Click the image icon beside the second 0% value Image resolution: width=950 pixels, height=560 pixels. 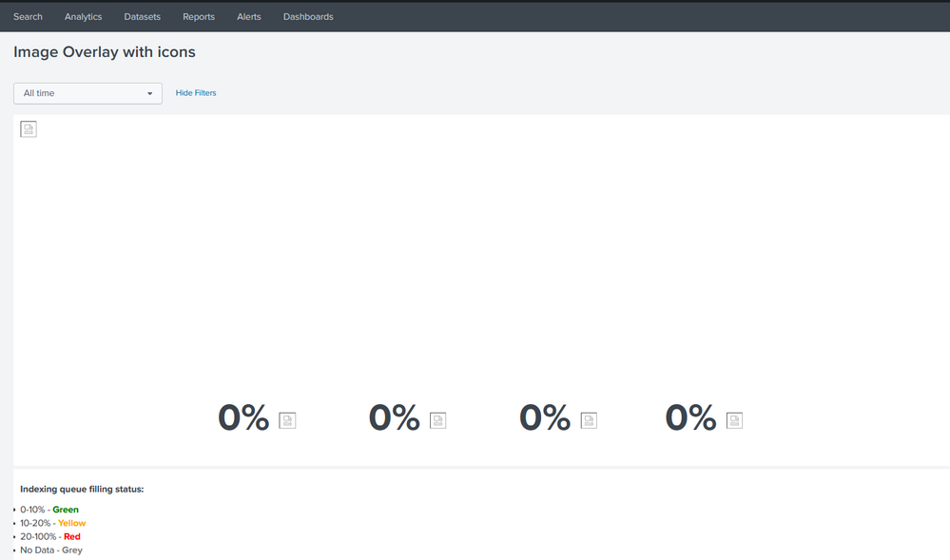[x=437, y=420]
